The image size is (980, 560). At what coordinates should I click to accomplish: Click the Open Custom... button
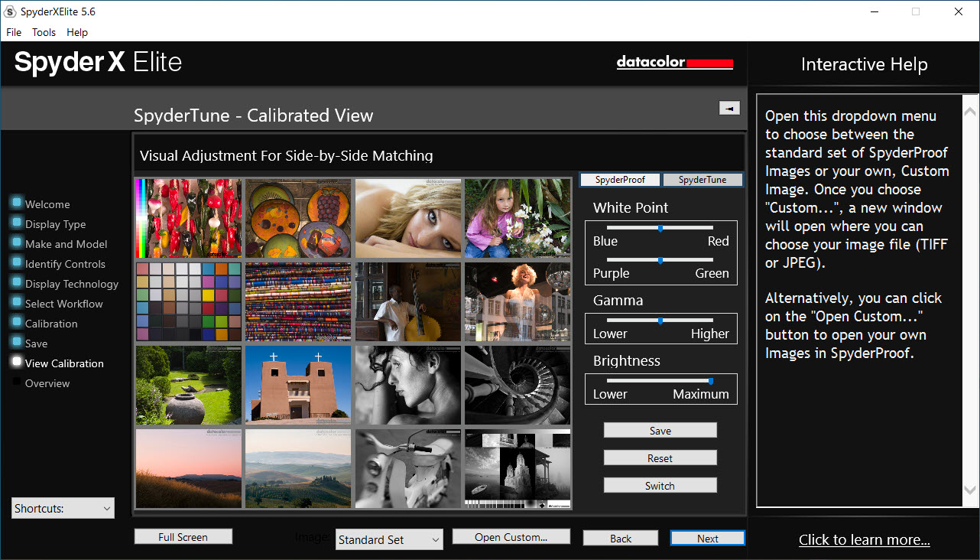511,537
